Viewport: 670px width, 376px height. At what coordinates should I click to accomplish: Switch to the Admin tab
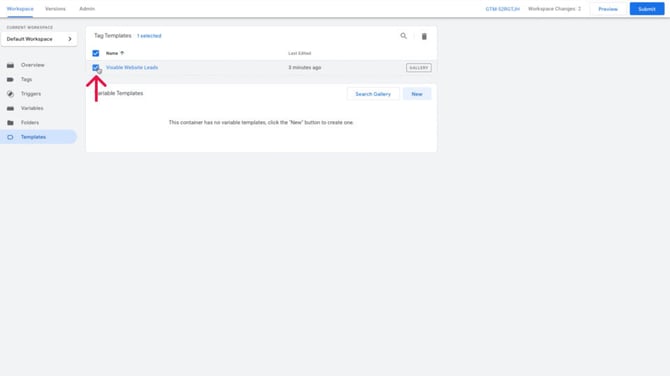tap(87, 9)
